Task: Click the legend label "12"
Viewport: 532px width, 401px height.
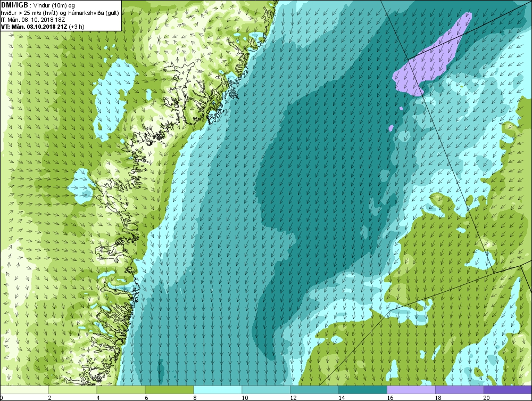Action: 293,398
